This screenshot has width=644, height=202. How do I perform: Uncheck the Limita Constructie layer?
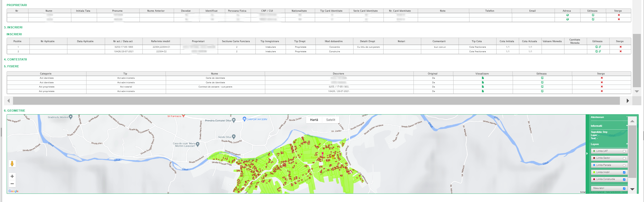pyautogui.click(x=624, y=180)
